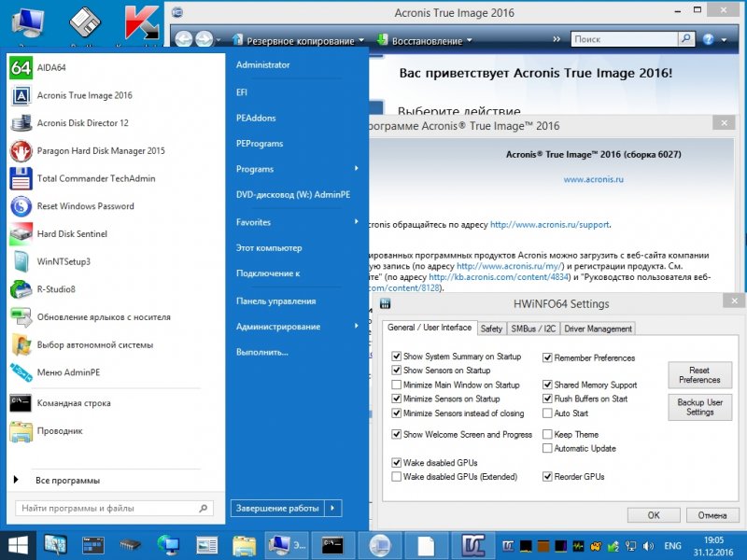This screenshot has height=560, width=747.
Task: Toggle Show Welcome Screen and Progress
Action: click(x=396, y=434)
